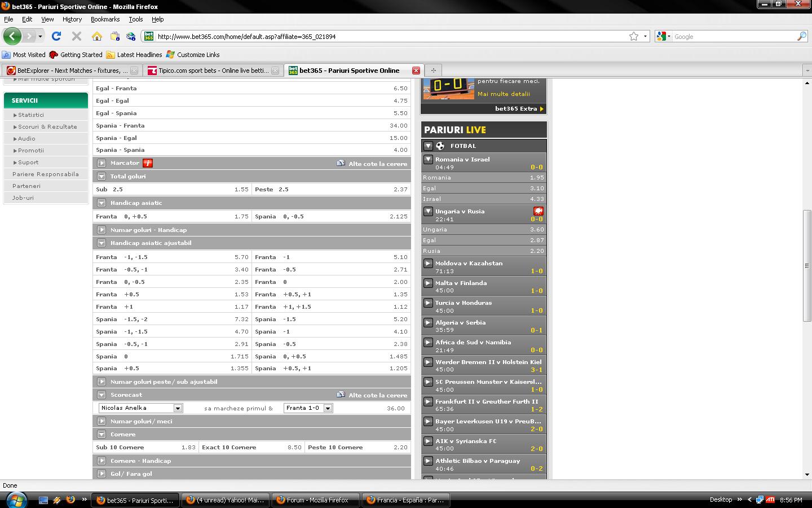Viewport: 812px width, 508px height.
Task: Pick Romania at odds 1.95
Action: pyautogui.click(x=484, y=177)
